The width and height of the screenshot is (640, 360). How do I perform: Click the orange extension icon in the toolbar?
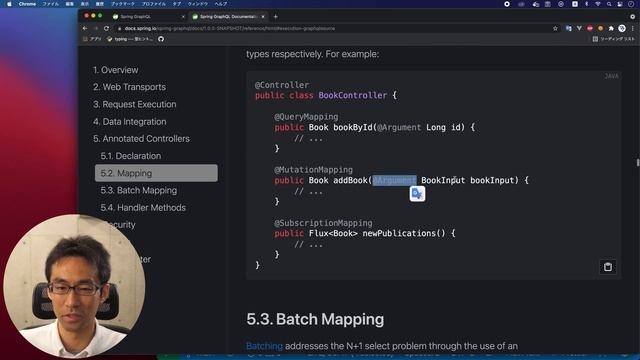click(x=600, y=29)
